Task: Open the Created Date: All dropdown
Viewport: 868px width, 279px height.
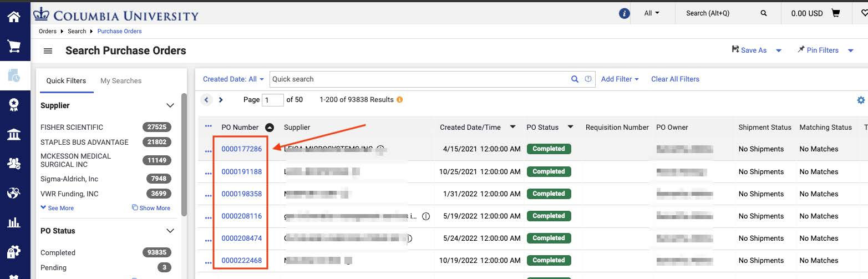Action: pyautogui.click(x=233, y=79)
